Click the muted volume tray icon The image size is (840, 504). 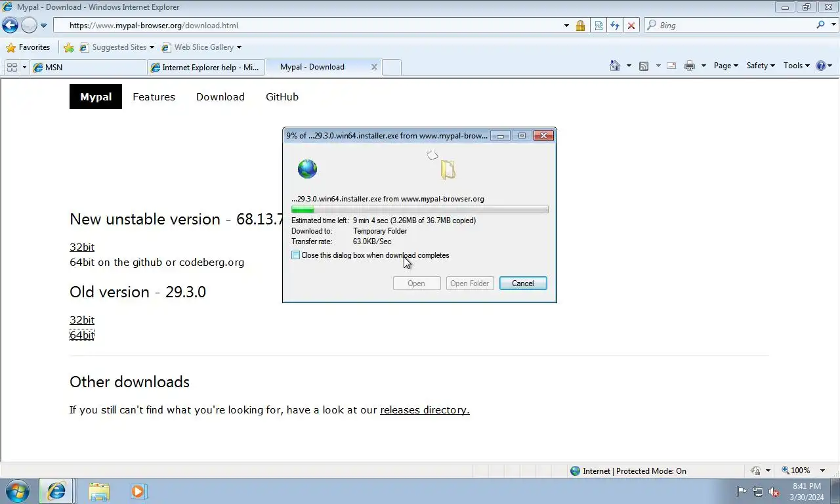[774, 492]
